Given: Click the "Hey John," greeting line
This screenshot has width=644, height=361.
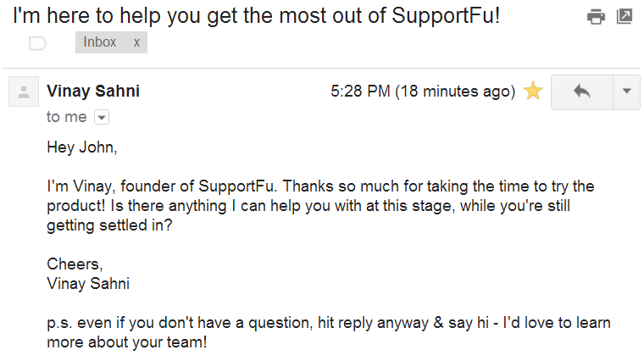Looking at the screenshot, I should [x=81, y=147].
